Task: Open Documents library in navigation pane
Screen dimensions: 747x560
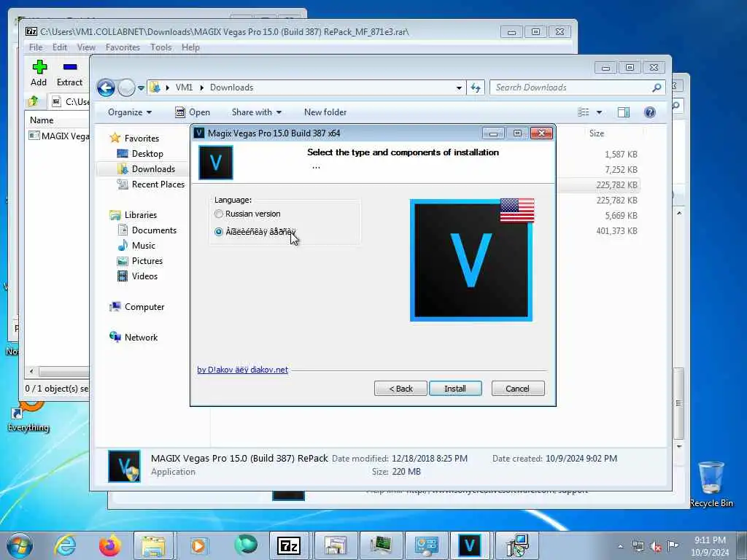Action: pyautogui.click(x=147, y=230)
